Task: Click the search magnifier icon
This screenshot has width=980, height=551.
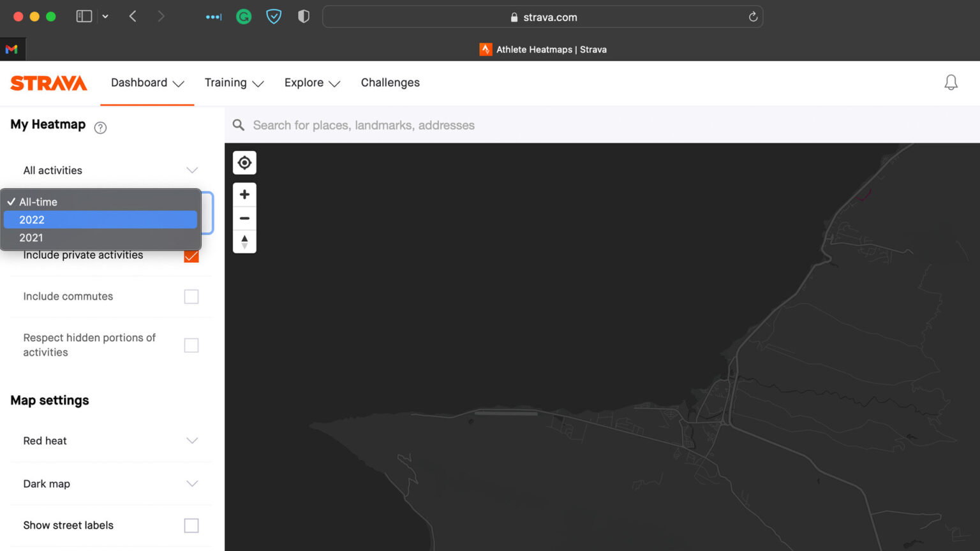Action: pyautogui.click(x=238, y=125)
